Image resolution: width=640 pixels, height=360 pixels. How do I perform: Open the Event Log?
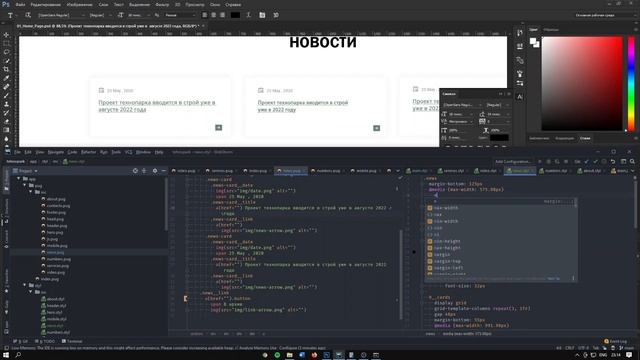coord(616,341)
